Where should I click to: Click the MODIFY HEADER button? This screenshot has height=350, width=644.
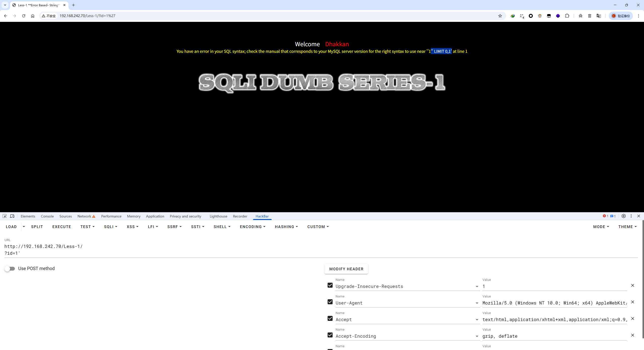point(346,269)
